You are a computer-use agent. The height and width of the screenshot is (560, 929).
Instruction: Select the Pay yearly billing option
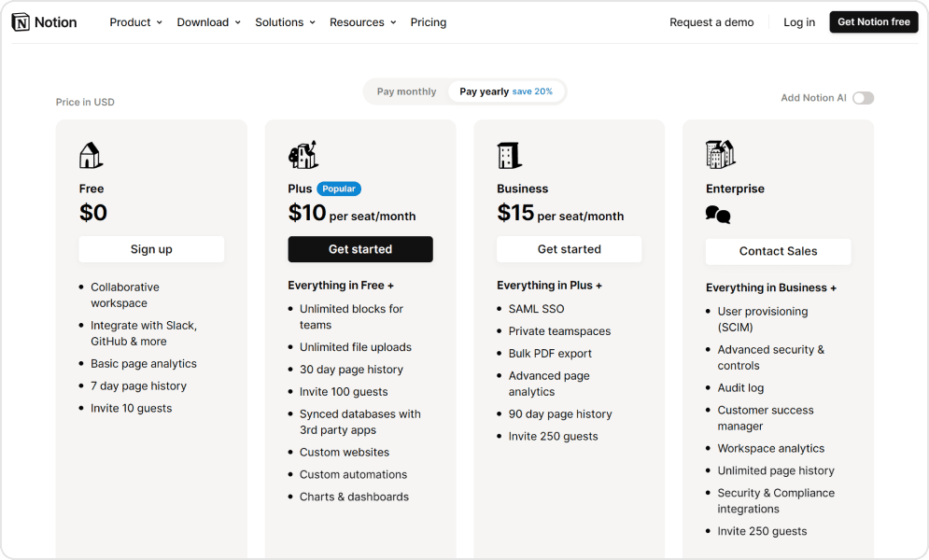point(506,91)
